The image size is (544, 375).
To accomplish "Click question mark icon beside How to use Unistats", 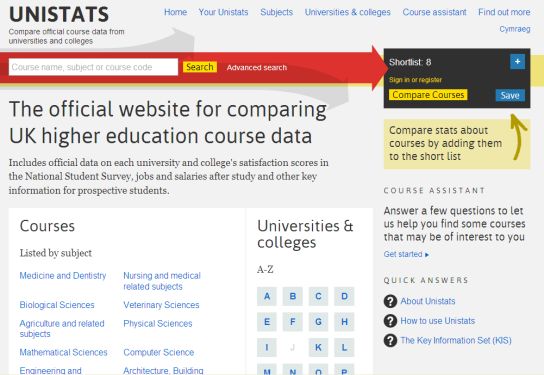I will (x=390, y=321).
